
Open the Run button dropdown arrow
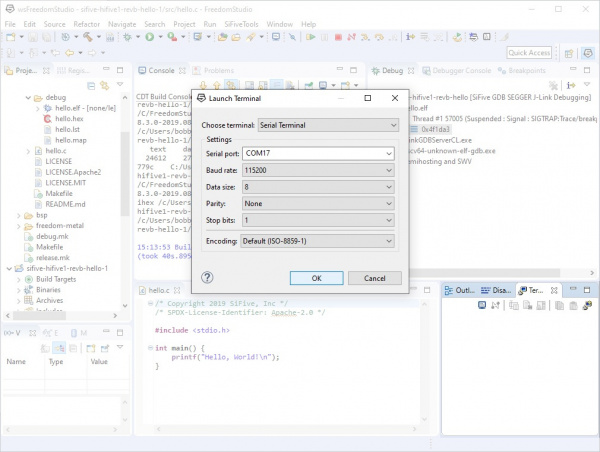pyautogui.click(x=160, y=37)
